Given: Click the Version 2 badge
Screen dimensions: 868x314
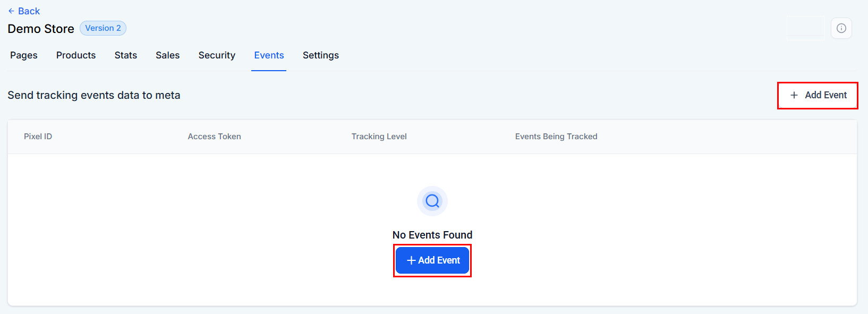Looking at the screenshot, I should tap(103, 28).
